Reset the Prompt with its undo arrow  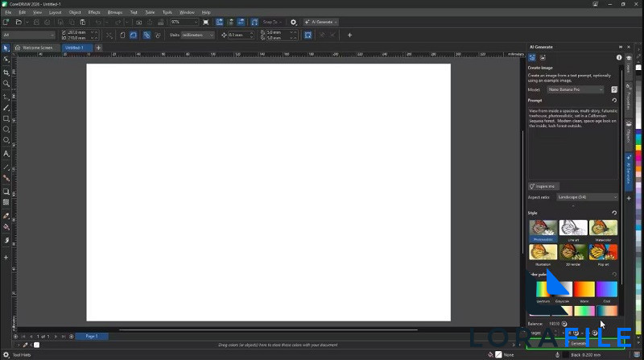pyautogui.click(x=614, y=101)
